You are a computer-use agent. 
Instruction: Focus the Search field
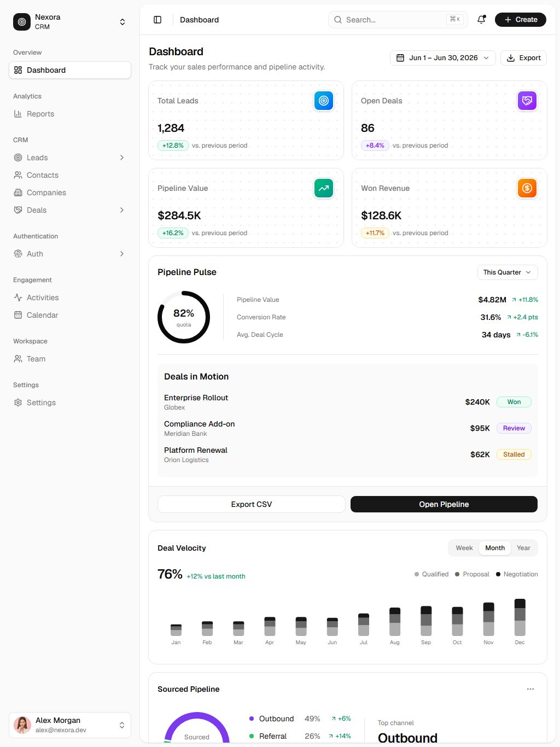coord(398,20)
